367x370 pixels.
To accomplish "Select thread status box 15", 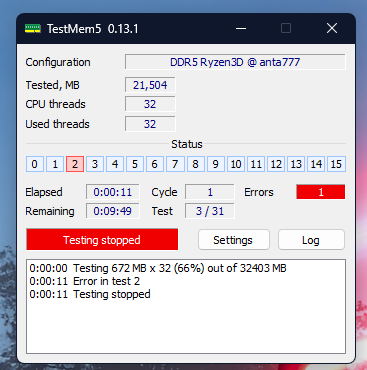I will (336, 164).
